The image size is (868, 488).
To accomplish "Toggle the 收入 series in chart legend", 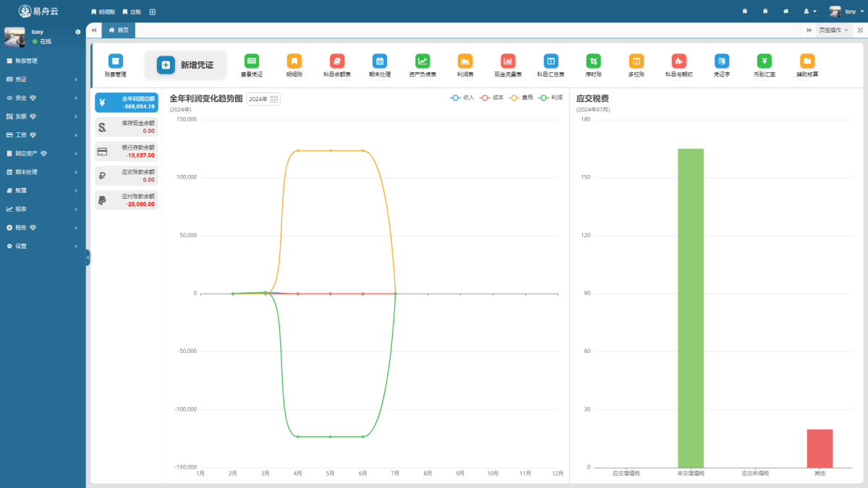I will click(x=461, y=98).
